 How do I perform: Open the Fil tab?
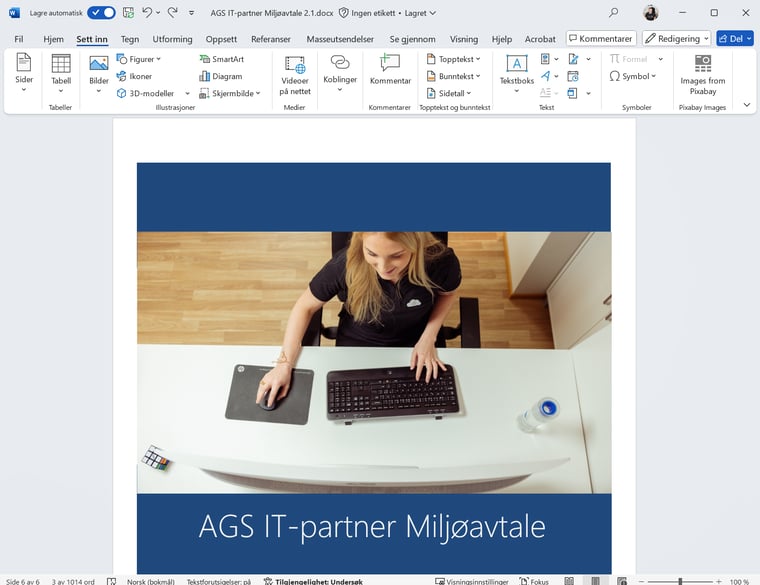(x=18, y=39)
